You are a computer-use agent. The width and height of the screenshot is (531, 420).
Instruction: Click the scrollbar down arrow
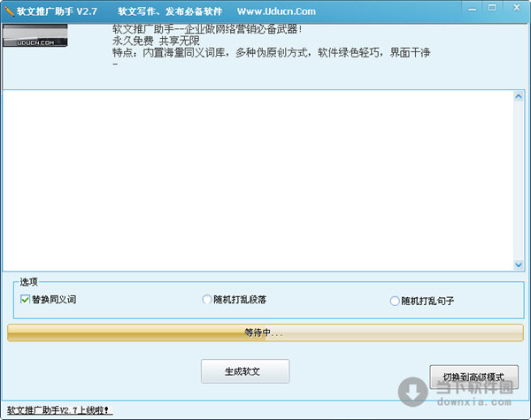(519, 264)
